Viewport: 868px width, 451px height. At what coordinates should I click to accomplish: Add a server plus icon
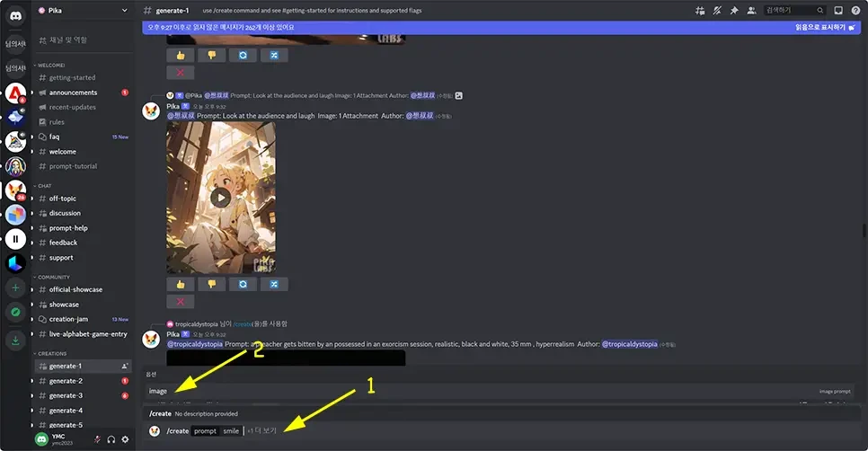point(15,287)
